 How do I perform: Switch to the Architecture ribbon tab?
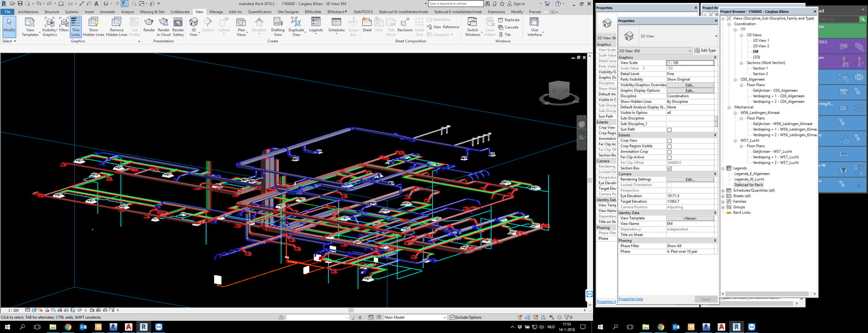28,12
